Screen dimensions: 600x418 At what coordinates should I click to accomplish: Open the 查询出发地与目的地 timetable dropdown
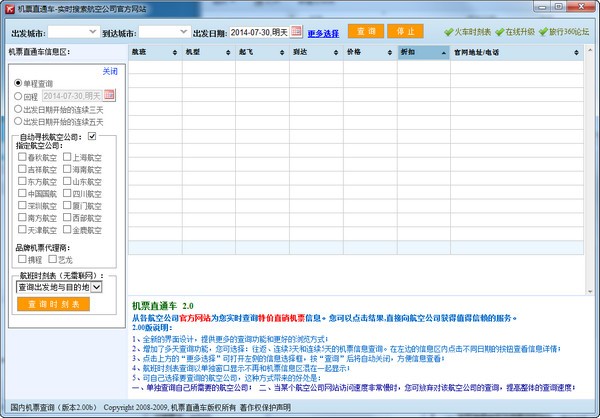coord(96,287)
